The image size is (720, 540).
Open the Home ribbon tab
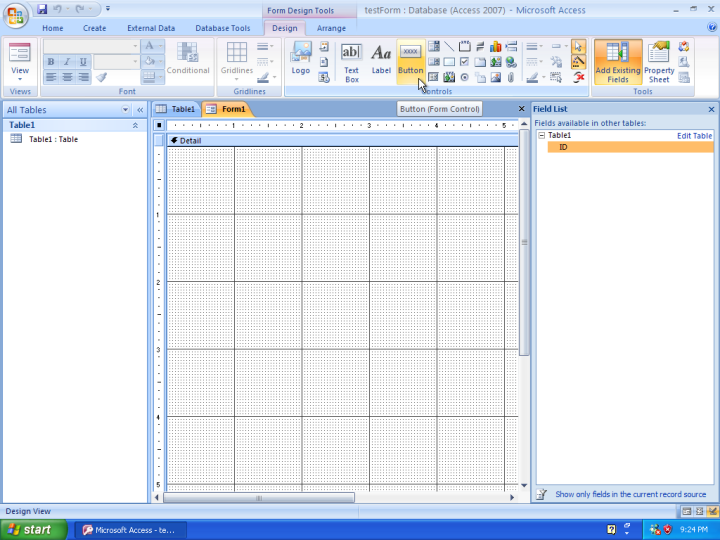pos(53,28)
